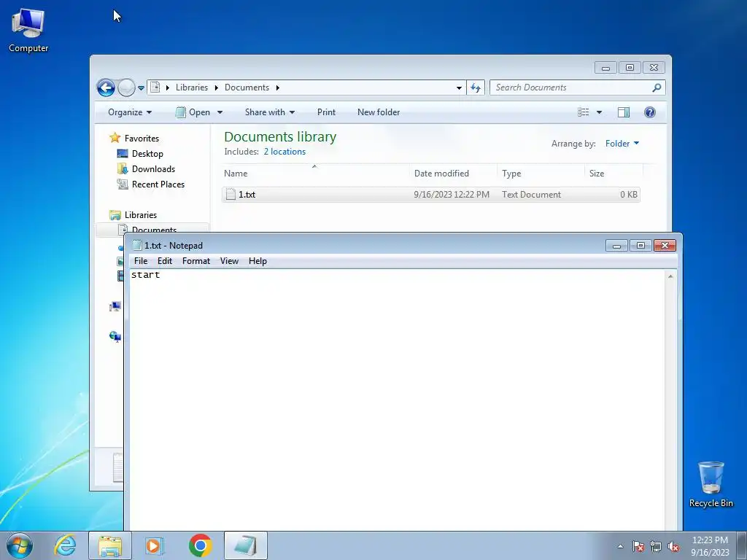Sort by the Name column header
This screenshot has width=747, height=560.
315,174
